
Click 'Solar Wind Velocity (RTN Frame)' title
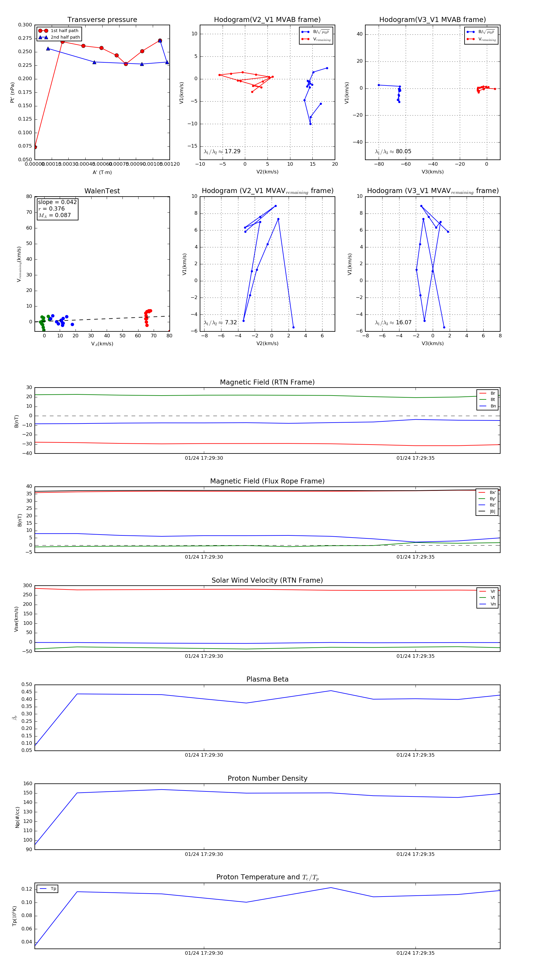click(x=267, y=580)
